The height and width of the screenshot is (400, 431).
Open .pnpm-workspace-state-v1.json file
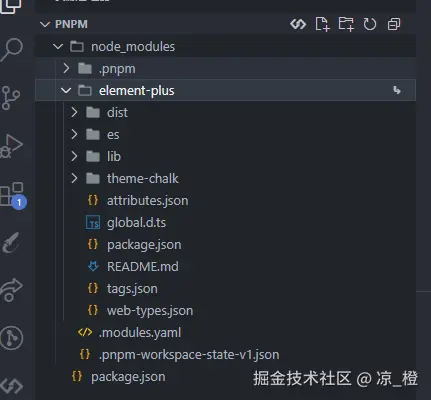click(x=189, y=355)
